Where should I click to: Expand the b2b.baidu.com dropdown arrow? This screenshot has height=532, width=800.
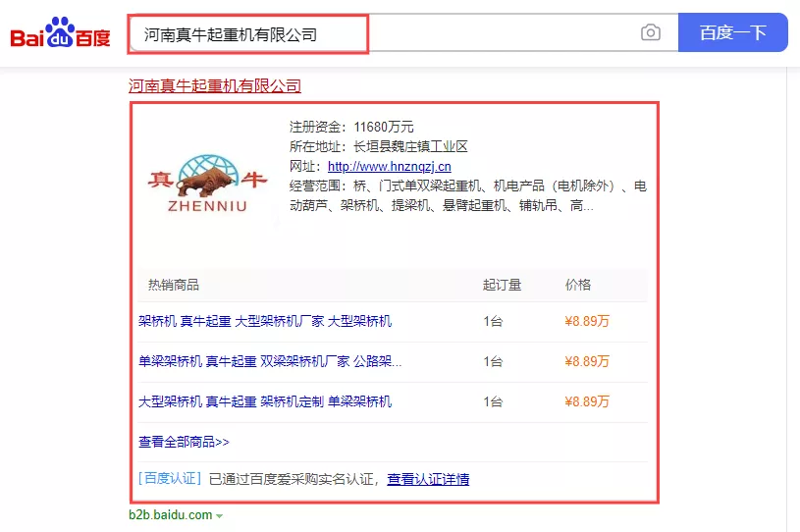(x=220, y=516)
